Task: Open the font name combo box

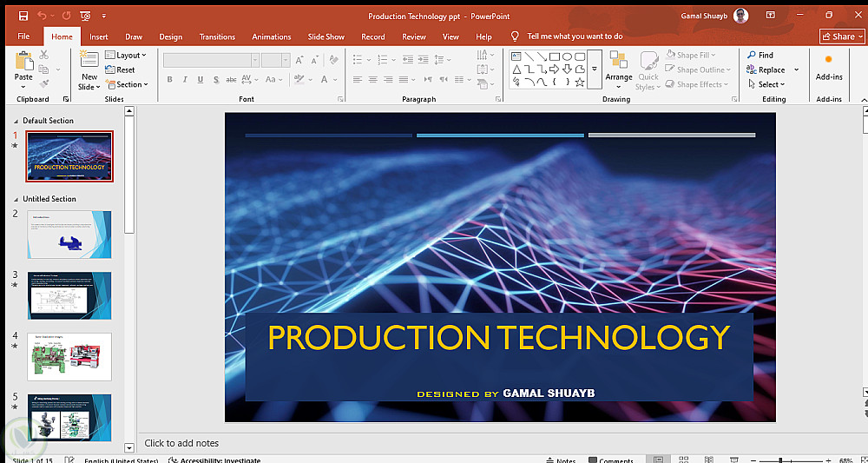Action: pyautogui.click(x=212, y=60)
